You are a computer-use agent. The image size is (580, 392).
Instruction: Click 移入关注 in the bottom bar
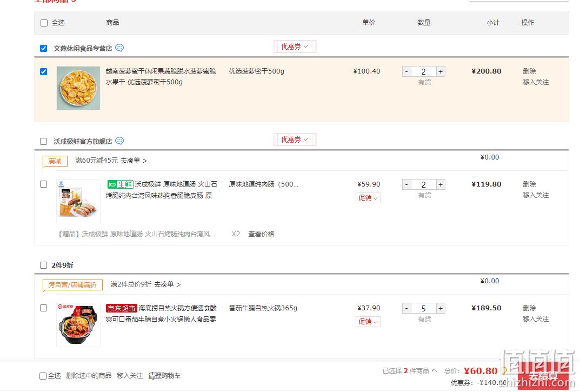[x=130, y=376]
